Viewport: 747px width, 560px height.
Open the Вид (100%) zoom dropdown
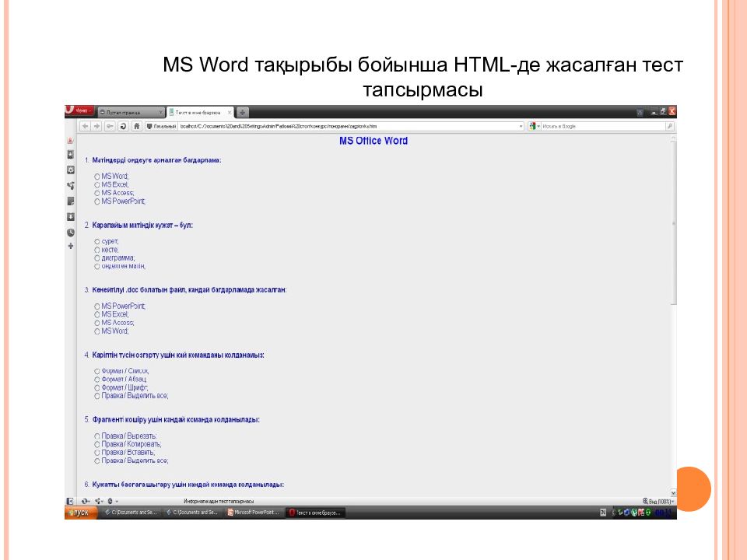[x=658, y=502]
